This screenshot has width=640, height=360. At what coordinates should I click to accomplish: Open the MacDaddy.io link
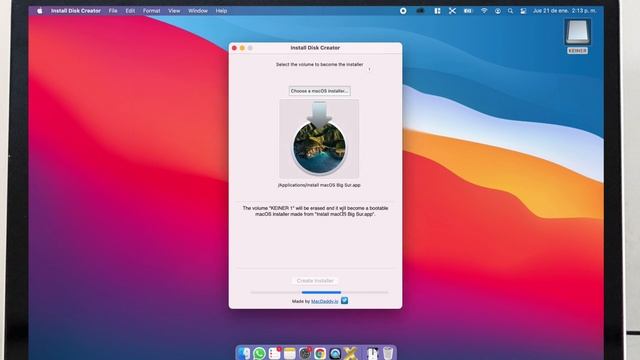(x=325, y=301)
